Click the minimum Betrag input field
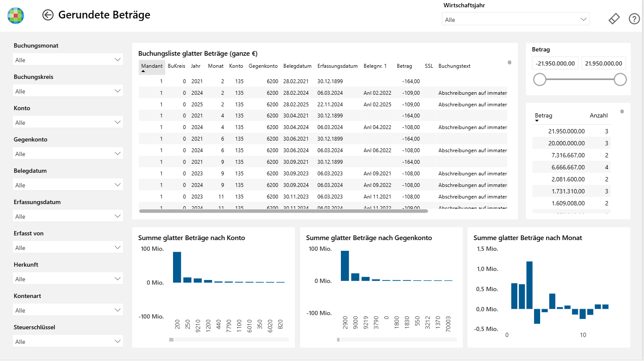Viewport: 644px width, 361px height. [x=556, y=63]
